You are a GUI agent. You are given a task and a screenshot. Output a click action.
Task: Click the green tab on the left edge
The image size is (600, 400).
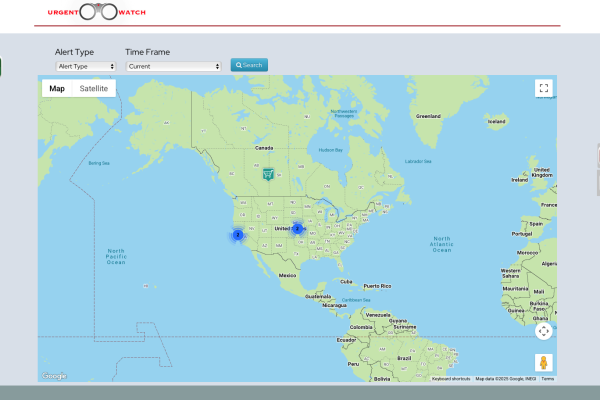[1, 67]
